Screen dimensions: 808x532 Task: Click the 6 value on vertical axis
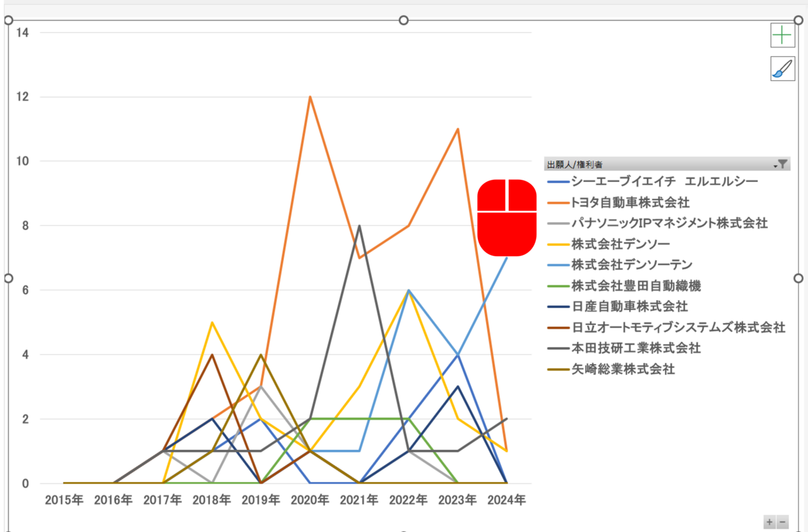coord(26,290)
